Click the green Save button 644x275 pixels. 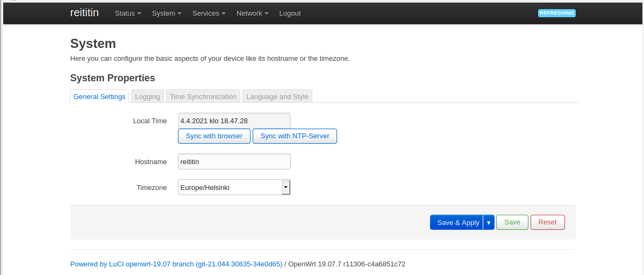[512, 222]
